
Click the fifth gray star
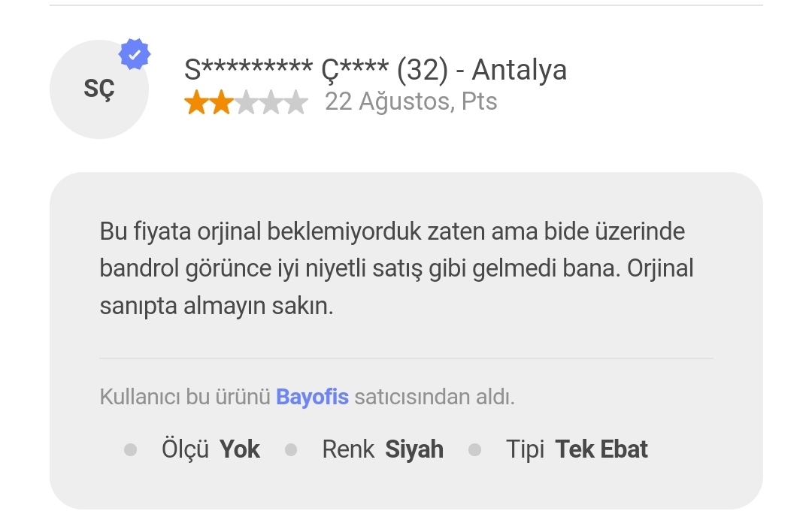[296, 102]
